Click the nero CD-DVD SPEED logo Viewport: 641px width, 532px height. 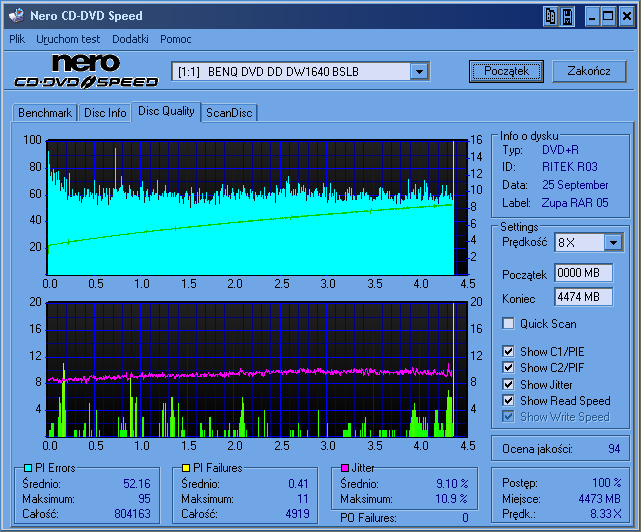[x=86, y=72]
